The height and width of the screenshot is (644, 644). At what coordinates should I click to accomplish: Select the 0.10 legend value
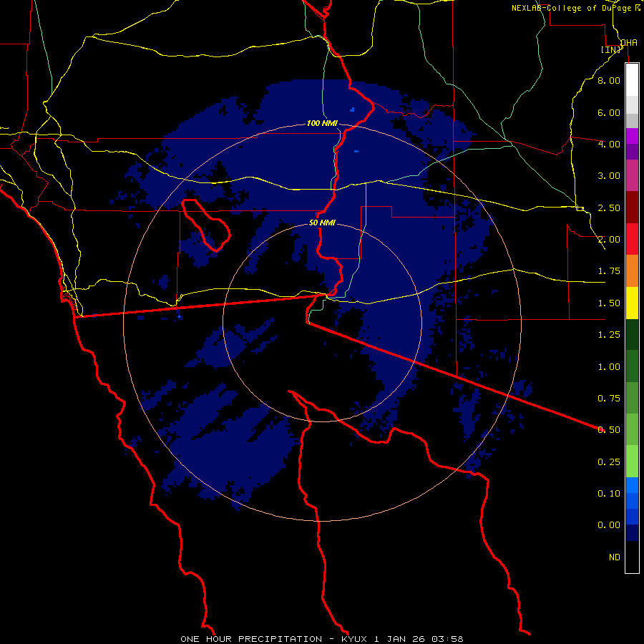[x=609, y=494]
